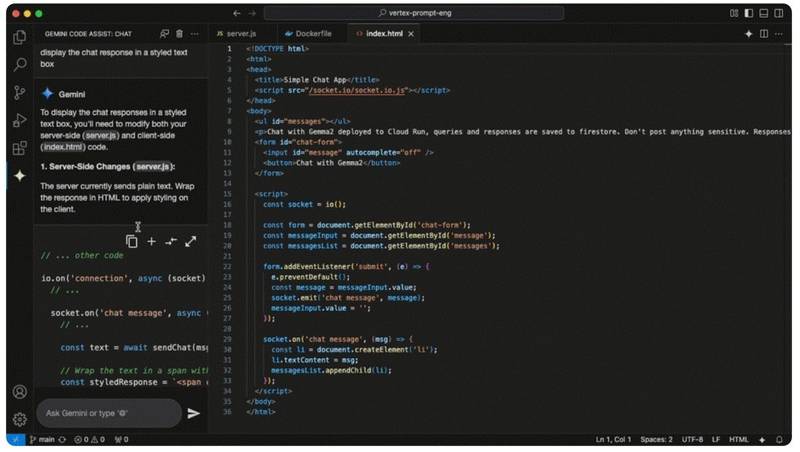The image size is (800, 452).
Task: Go forward with the navigation arrow
Action: (x=252, y=13)
